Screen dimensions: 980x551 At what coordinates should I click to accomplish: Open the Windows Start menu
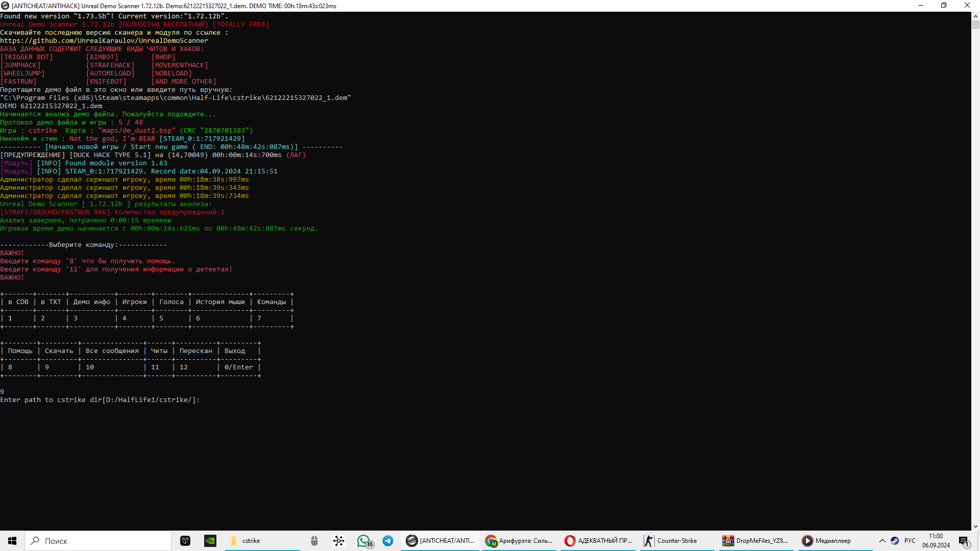click(12, 541)
